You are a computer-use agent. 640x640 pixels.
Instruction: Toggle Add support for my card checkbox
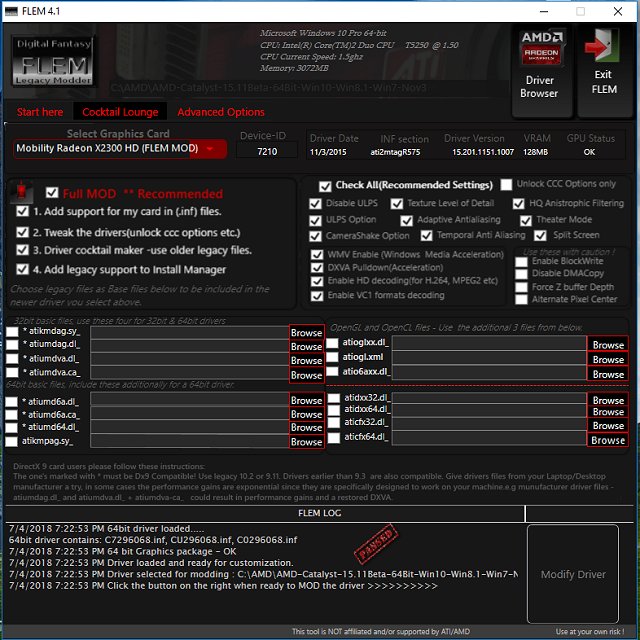pos(22,211)
